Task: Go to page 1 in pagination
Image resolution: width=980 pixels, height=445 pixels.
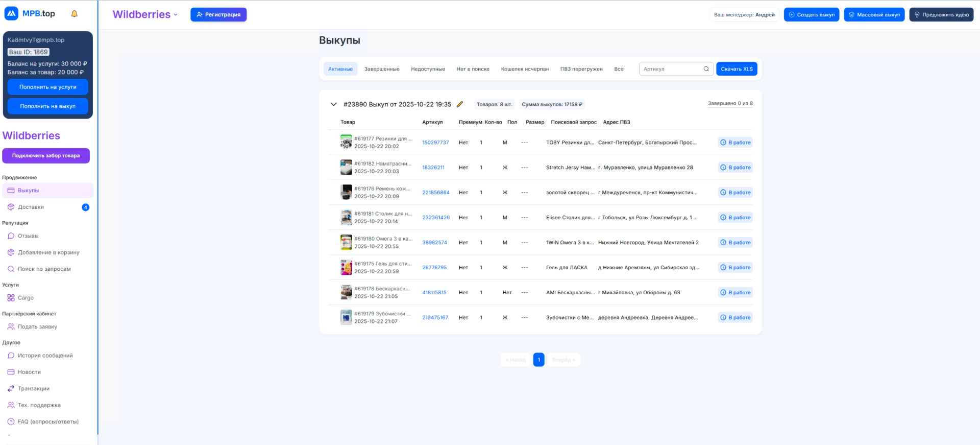Action: (x=538, y=360)
